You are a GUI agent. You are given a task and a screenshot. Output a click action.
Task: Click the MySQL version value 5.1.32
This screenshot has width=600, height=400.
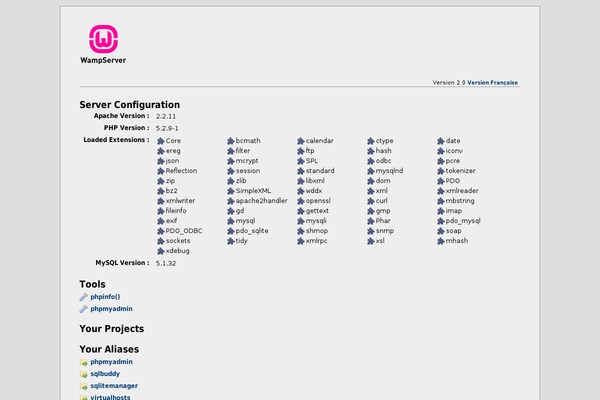(166, 263)
